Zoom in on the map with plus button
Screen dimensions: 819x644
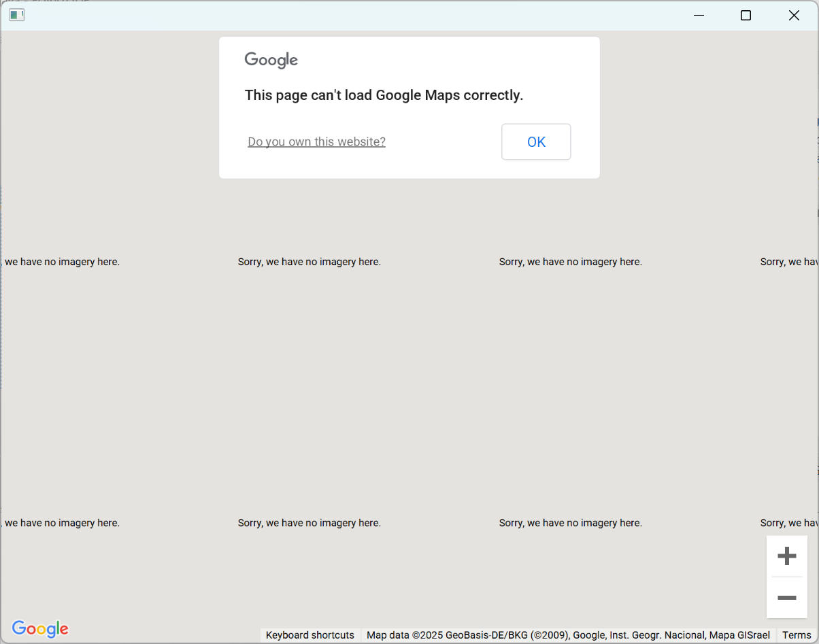pyautogui.click(x=786, y=556)
